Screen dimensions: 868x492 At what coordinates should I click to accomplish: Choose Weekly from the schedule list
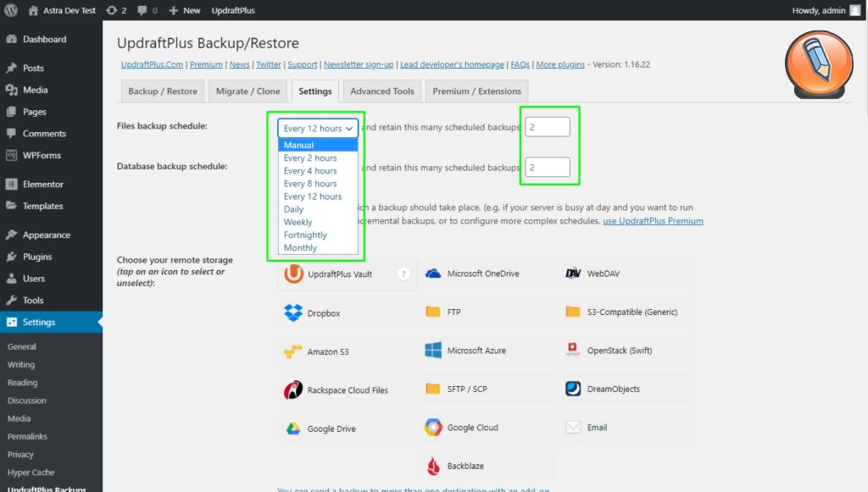click(318, 222)
